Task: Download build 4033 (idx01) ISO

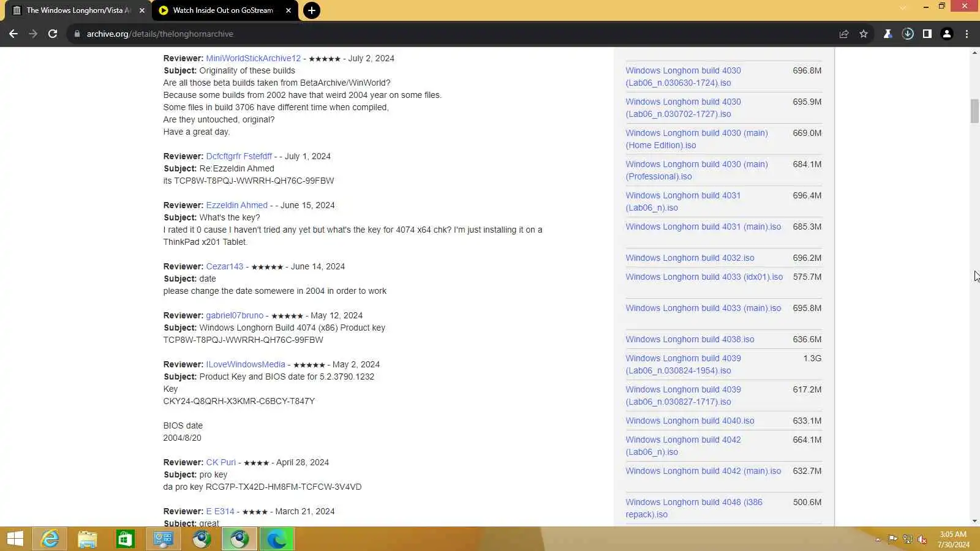Action: [x=704, y=277]
